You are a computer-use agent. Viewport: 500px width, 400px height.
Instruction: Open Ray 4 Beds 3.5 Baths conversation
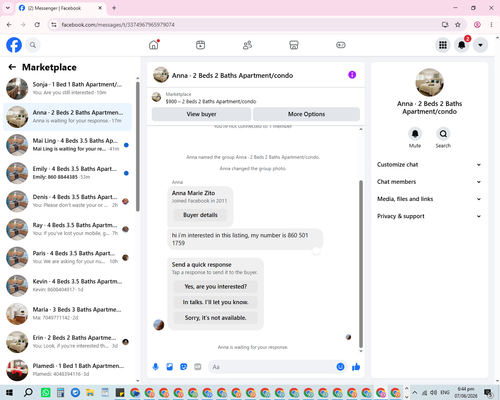(x=68, y=229)
